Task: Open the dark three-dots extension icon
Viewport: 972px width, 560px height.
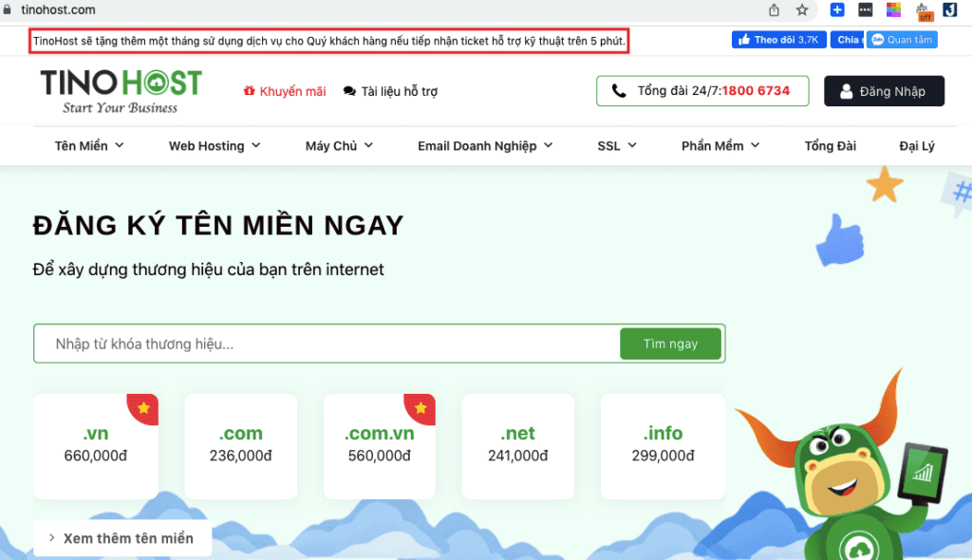Action: 866,9
